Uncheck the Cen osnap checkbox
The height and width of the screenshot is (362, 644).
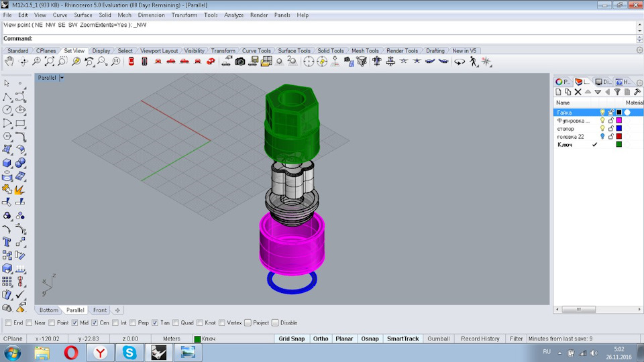click(x=95, y=323)
